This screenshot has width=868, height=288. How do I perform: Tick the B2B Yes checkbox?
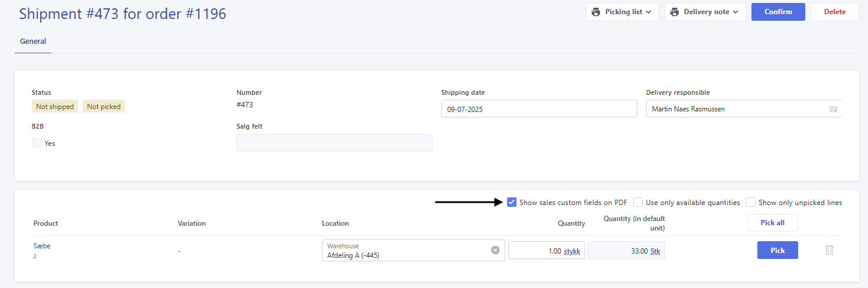[x=37, y=143]
